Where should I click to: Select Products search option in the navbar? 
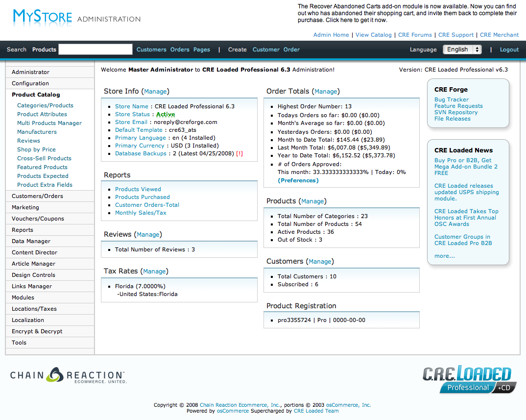[44, 49]
